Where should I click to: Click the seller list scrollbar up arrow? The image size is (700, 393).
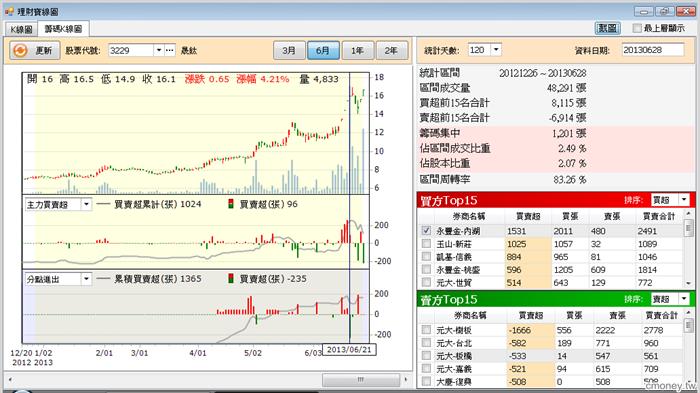pyautogui.click(x=688, y=313)
